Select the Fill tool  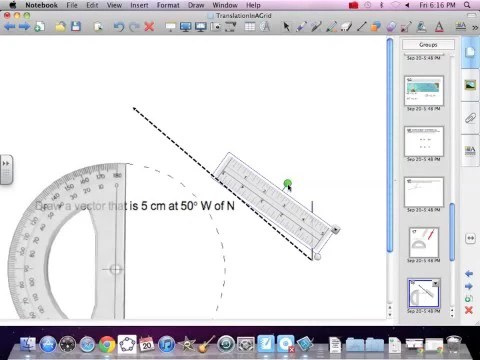coord(421,27)
